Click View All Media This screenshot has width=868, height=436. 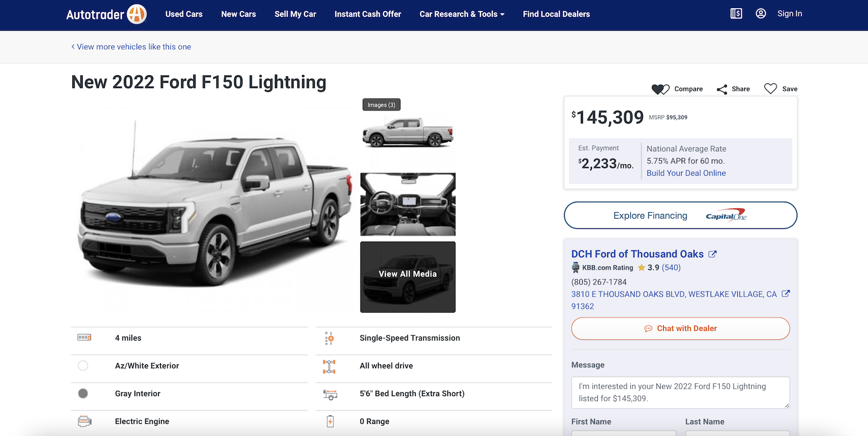(408, 277)
